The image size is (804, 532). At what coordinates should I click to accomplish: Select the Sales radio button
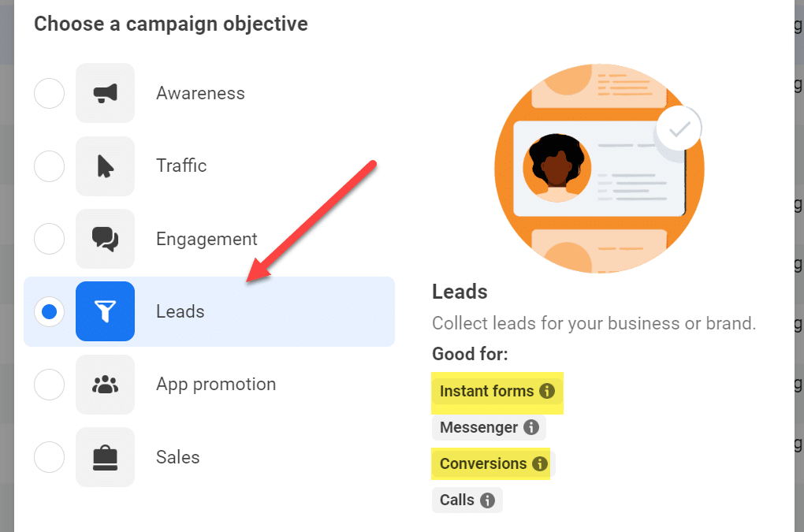(49, 457)
